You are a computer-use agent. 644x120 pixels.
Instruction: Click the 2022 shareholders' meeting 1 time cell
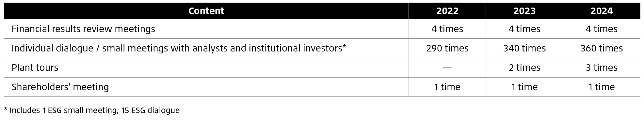(x=447, y=87)
